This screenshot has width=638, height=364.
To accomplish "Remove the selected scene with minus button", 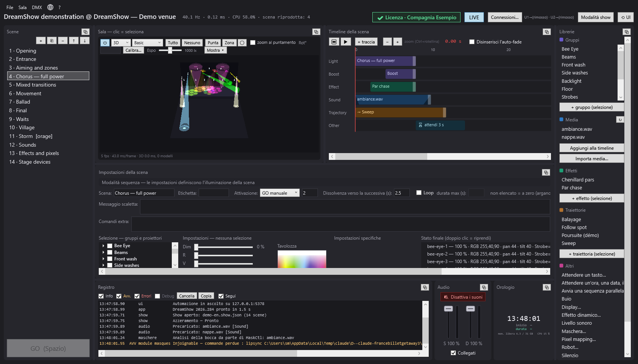I will pos(63,40).
